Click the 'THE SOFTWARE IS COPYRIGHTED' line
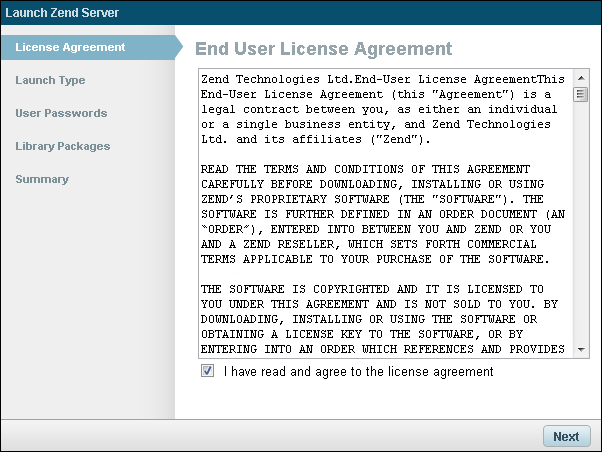 [372, 289]
